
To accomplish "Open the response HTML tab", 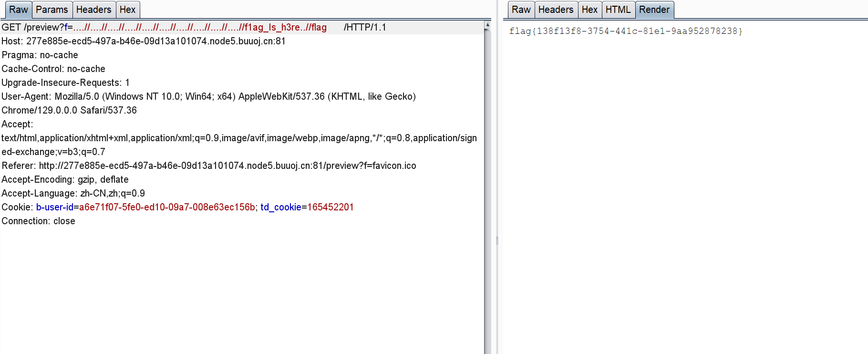I will (x=618, y=10).
